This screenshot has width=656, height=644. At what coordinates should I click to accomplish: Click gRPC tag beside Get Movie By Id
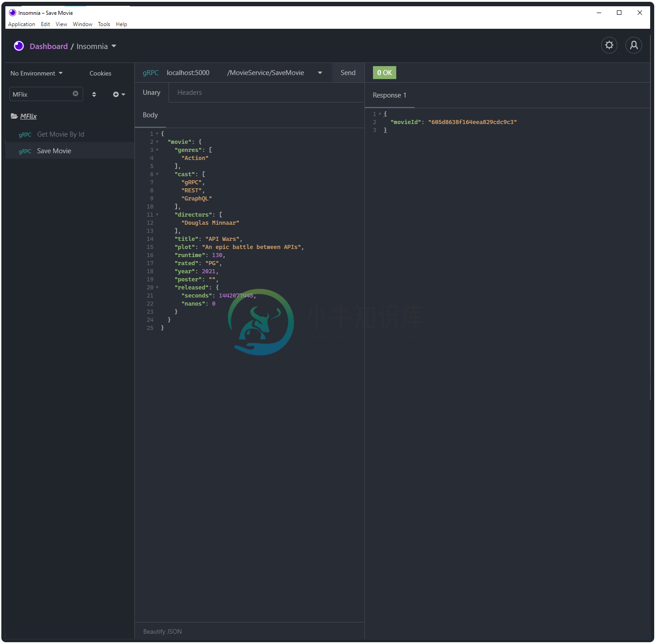coord(25,135)
